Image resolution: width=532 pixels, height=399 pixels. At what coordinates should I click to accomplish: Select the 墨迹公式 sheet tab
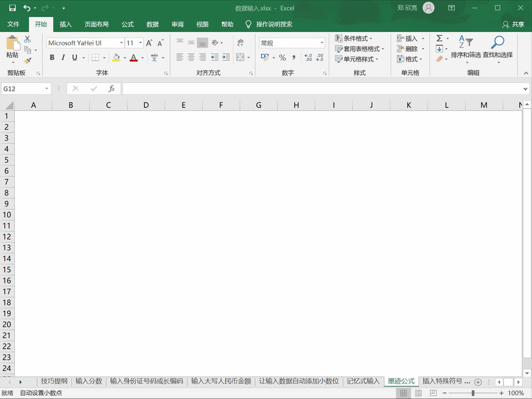[x=401, y=381]
